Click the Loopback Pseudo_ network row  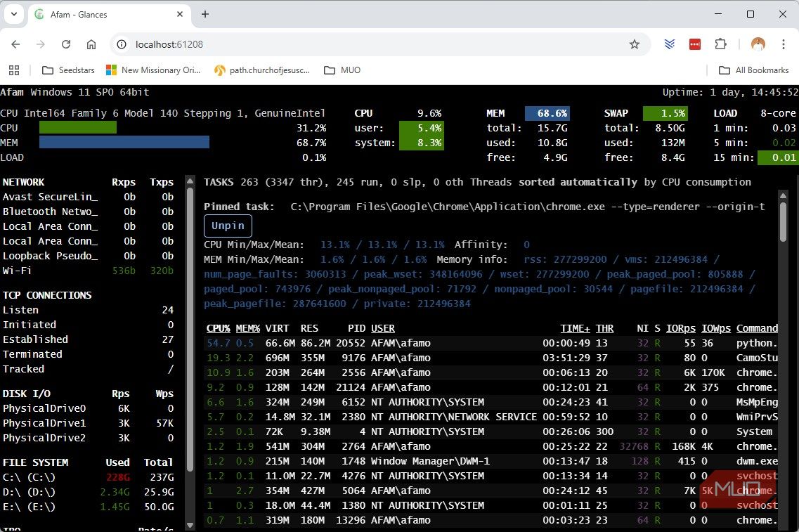[88, 256]
